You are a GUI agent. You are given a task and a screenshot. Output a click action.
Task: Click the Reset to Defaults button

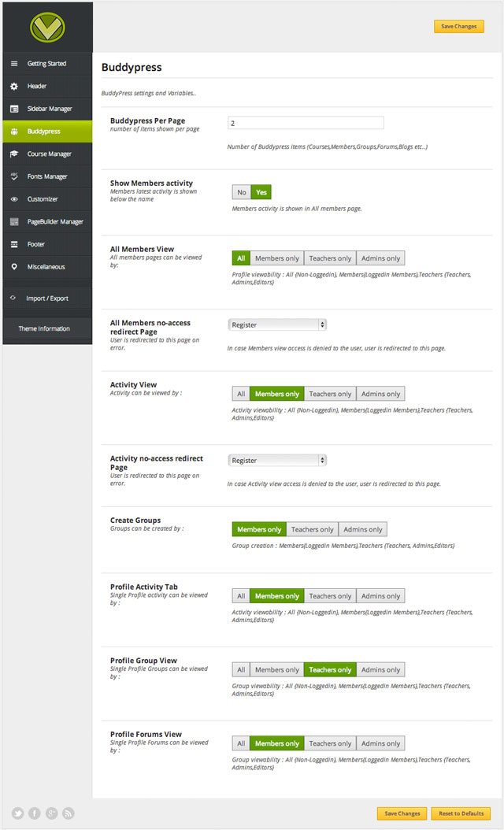461,813
